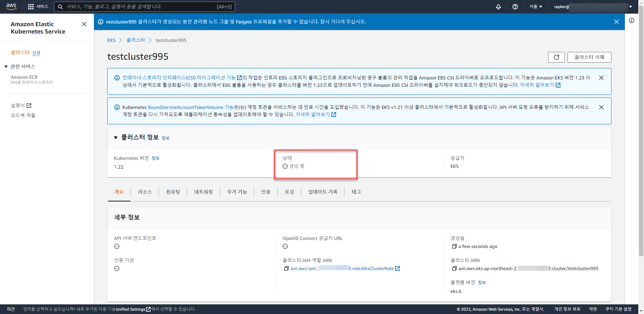
Task: Open 피드백 제출 in sidebar
Action: (x=23, y=115)
